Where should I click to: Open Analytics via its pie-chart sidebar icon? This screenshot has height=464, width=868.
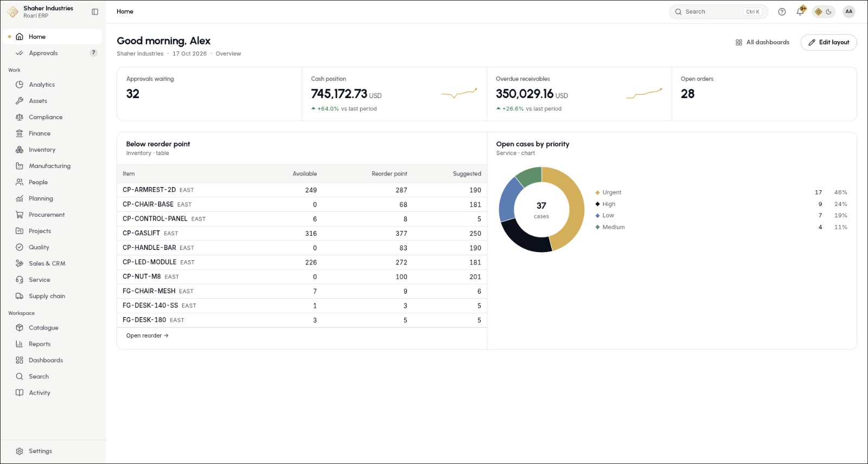point(20,85)
